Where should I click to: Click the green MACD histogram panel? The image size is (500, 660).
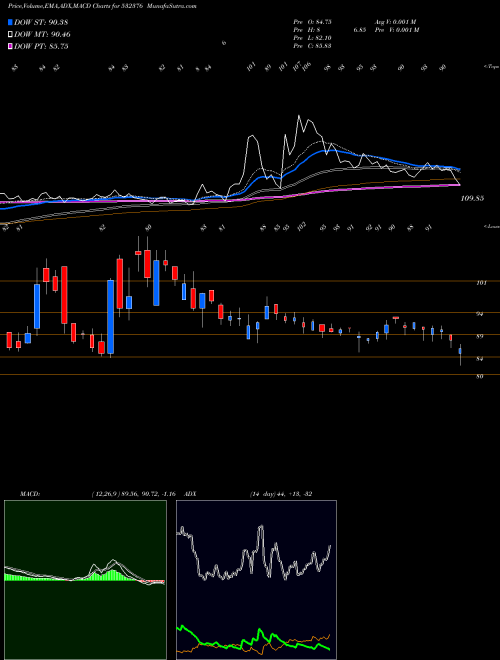coord(85,580)
